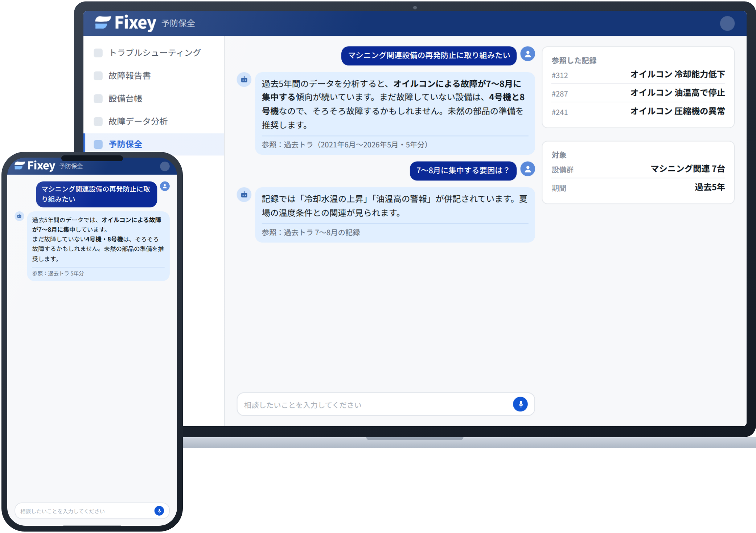Click phone reference 参照：過去トラ 5年分
Viewport: 756px width, 533px height.
58,273
